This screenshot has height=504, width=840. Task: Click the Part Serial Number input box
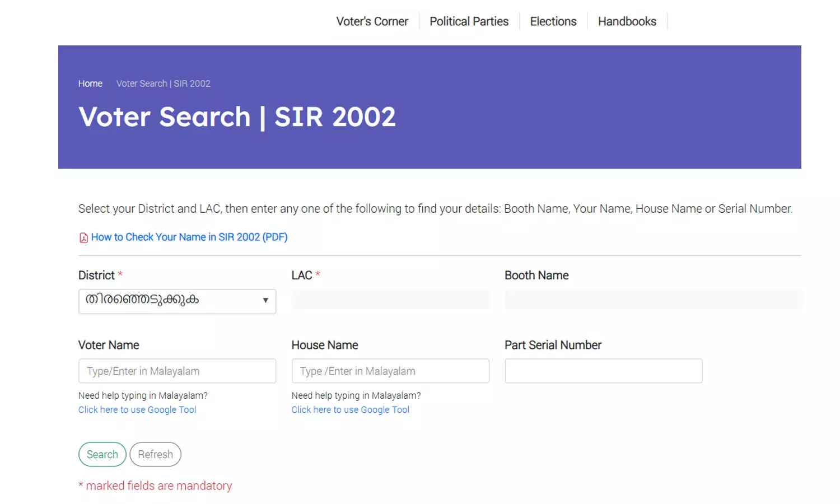[603, 371]
